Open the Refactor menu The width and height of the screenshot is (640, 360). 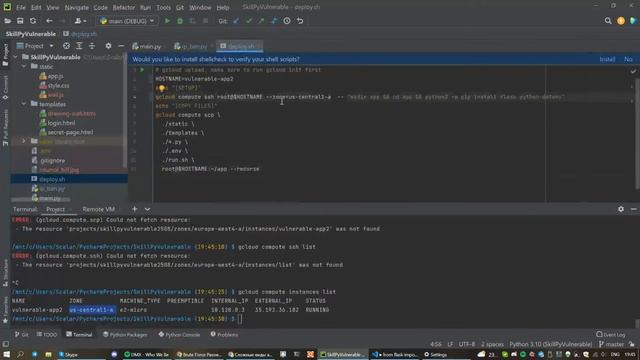click(x=124, y=7)
